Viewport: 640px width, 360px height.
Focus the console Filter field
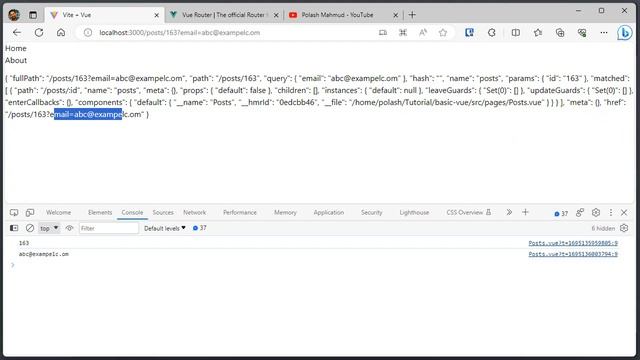tap(109, 228)
